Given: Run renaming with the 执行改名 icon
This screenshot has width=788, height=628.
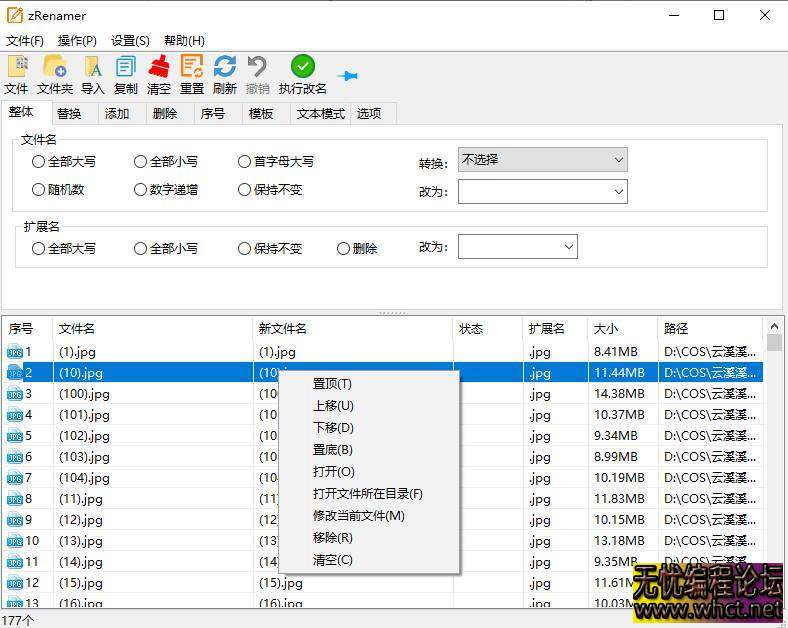Looking at the screenshot, I should pos(302,68).
